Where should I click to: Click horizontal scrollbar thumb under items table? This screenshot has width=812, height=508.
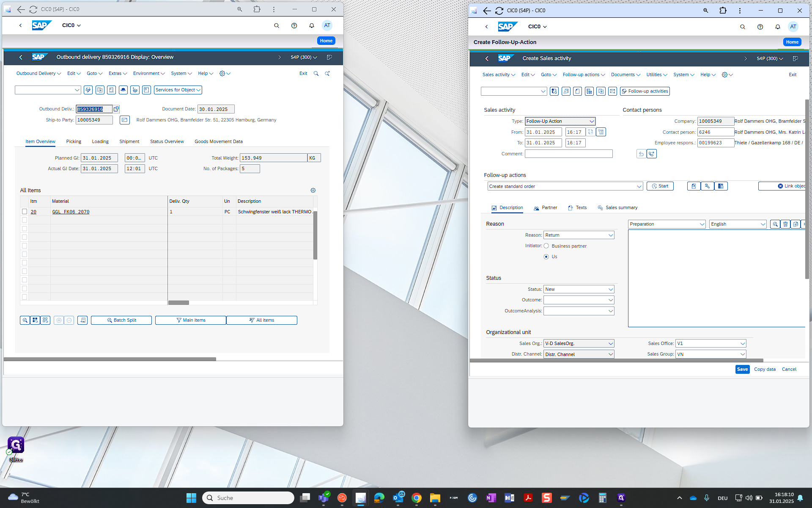click(x=178, y=303)
